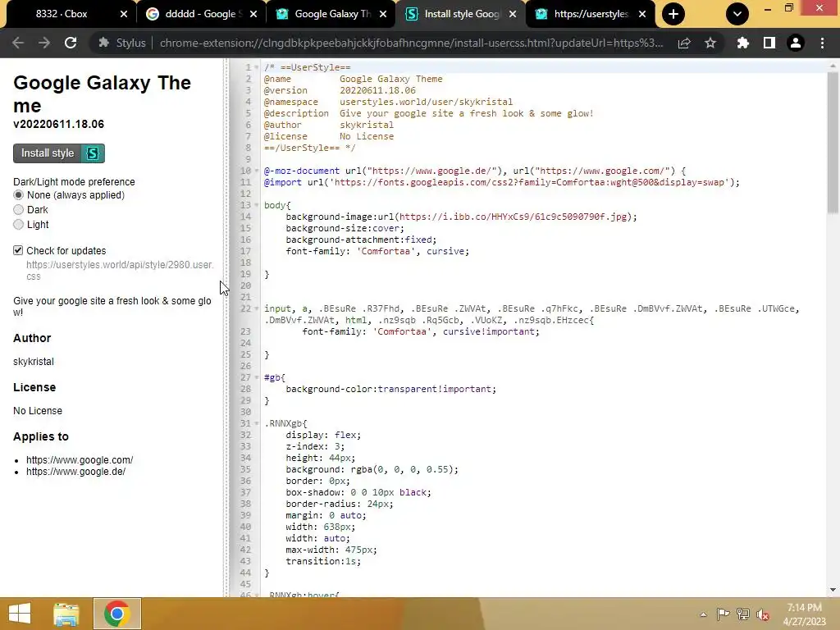Click the scrollbar down arrow in code view
Screen dimensions: 840x630
tap(833, 590)
